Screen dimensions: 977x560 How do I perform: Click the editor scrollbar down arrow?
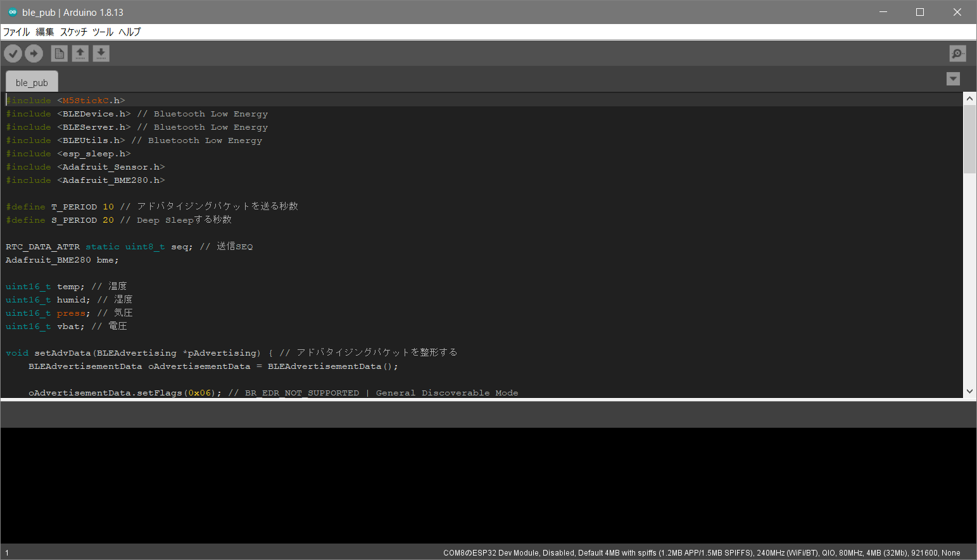(969, 392)
